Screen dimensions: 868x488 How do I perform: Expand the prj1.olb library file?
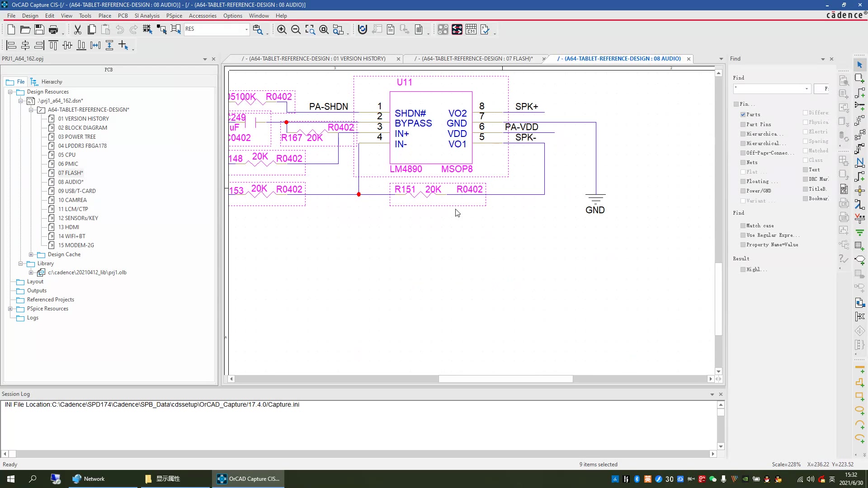click(x=31, y=272)
